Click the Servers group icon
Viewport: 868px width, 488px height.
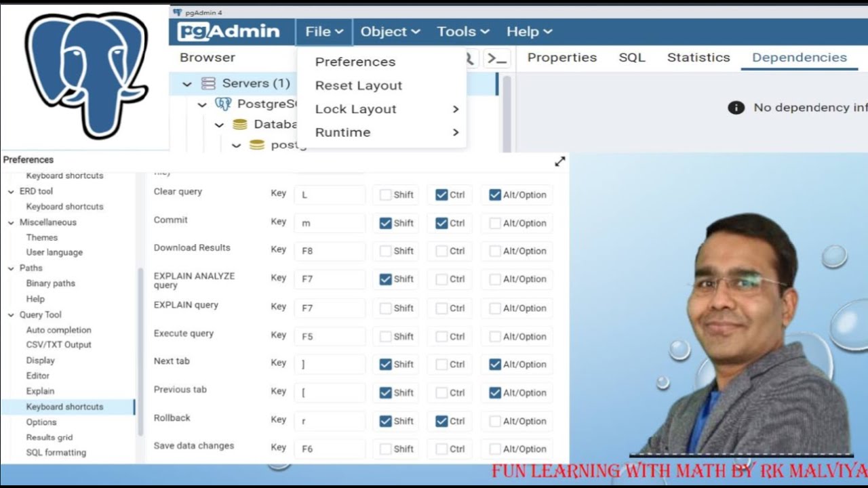point(208,83)
